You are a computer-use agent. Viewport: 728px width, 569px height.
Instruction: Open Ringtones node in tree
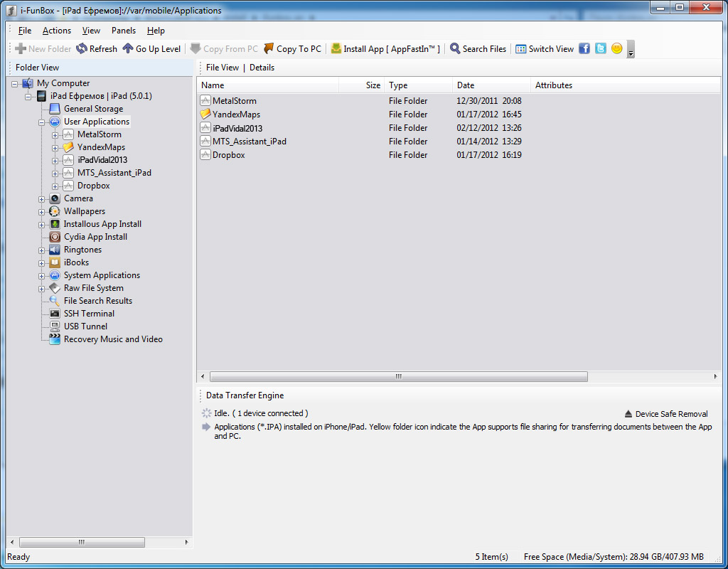point(82,250)
